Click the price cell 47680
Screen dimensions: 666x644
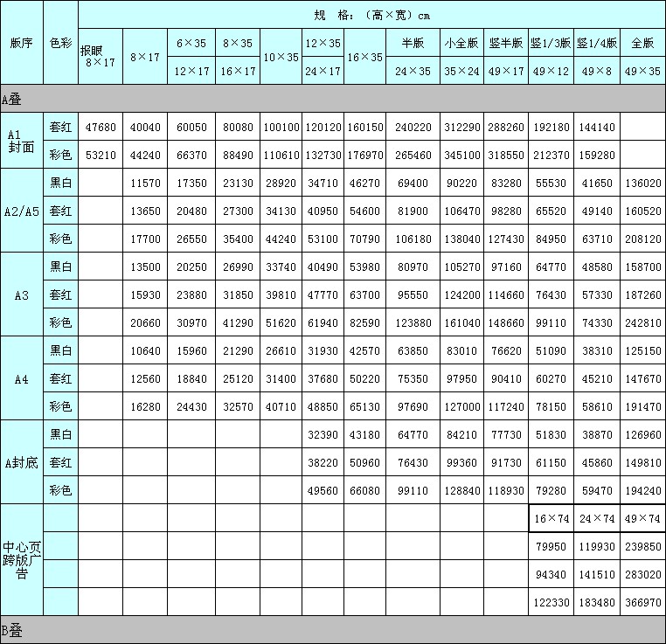click(101, 127)
